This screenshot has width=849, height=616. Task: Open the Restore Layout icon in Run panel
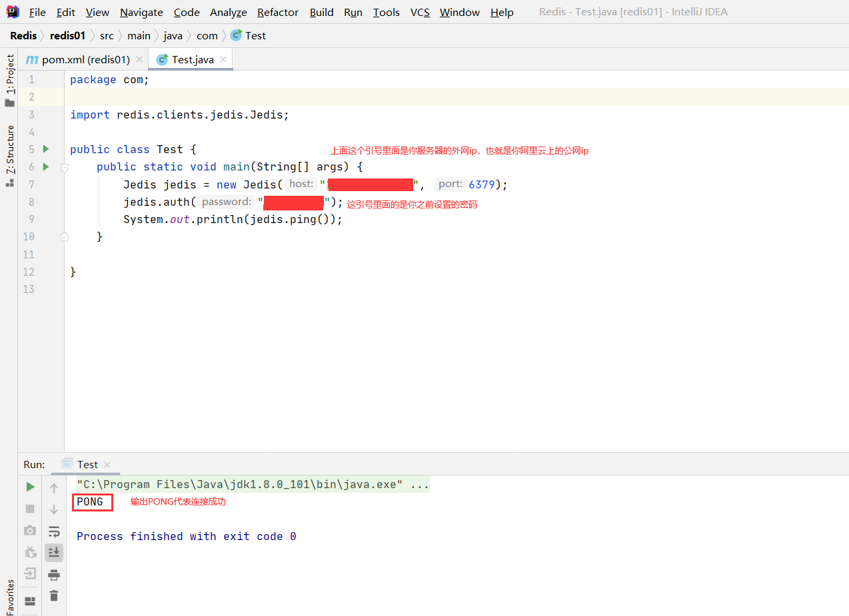point(30,601)
